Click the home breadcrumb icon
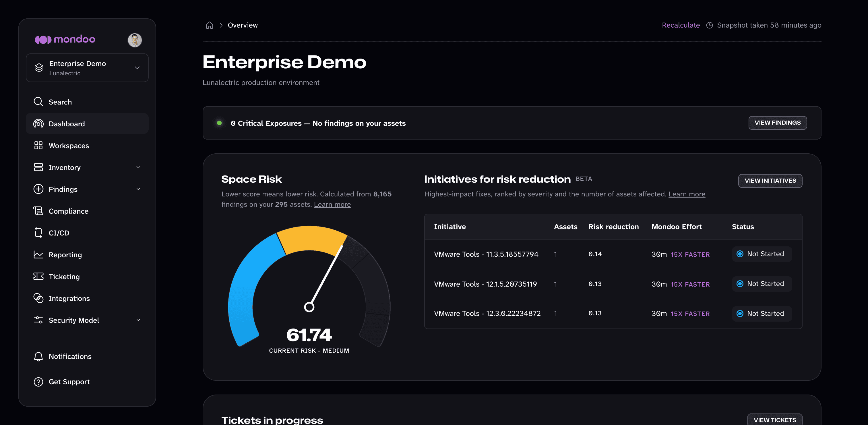Viewport: 868px width, 425px height. point(209,25)
